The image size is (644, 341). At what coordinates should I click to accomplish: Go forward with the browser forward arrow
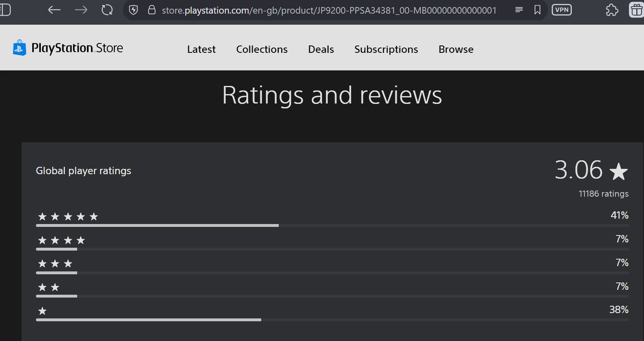point(81,10)
